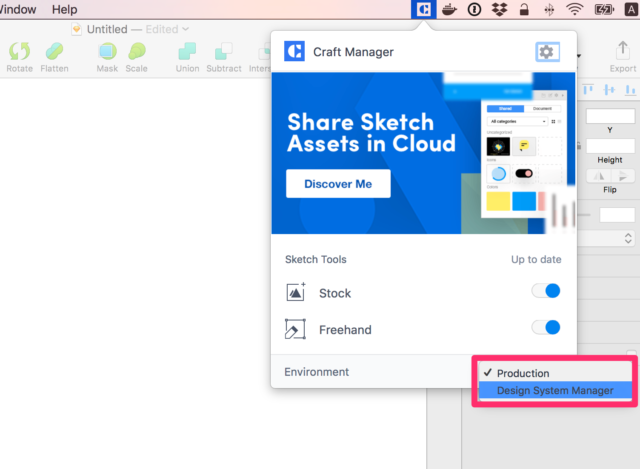640x469 pixels.
Task: Click the Up to date status text
Action: tap(536, 259)
